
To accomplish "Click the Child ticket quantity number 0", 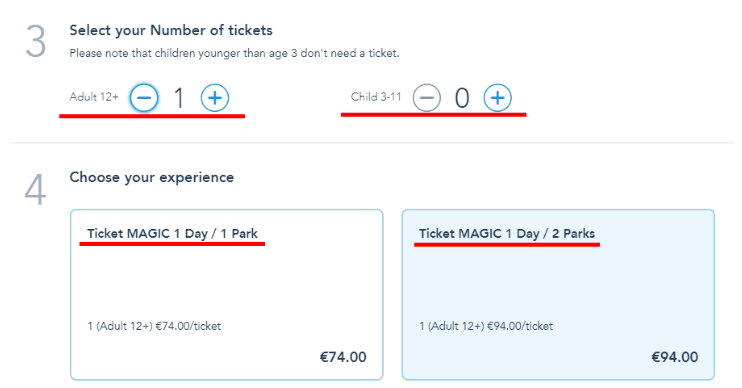I will tap(462, 98).
